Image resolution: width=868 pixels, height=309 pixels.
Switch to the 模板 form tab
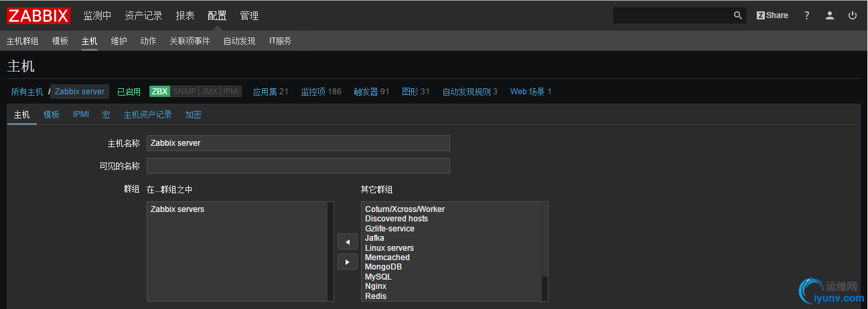(x=52, y=114)
